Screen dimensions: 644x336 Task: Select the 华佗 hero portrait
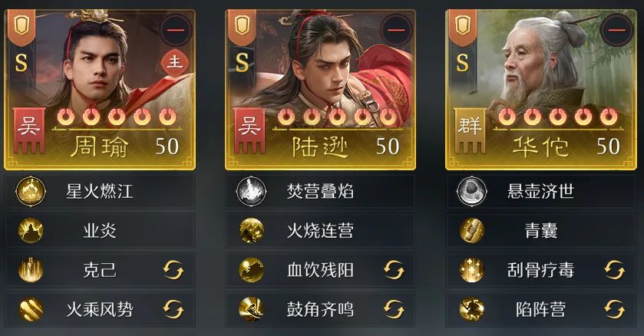[541, 90]
